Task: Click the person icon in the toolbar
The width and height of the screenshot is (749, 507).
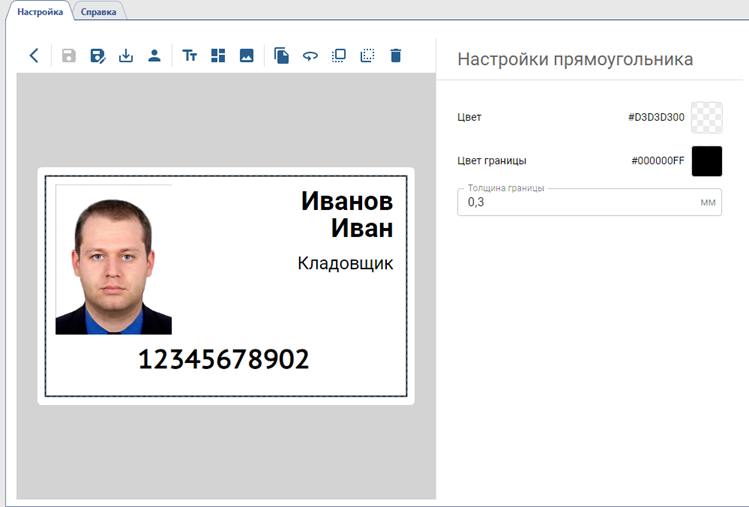Action: coord(154,56)
